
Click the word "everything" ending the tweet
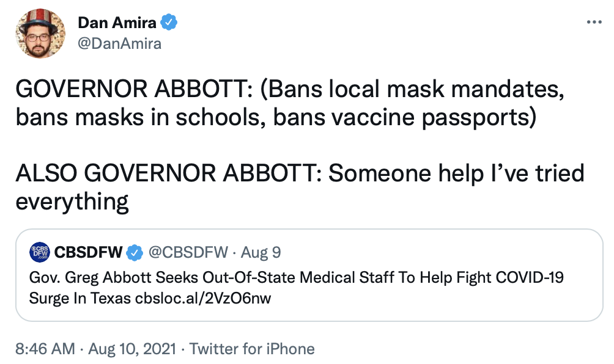72,201
